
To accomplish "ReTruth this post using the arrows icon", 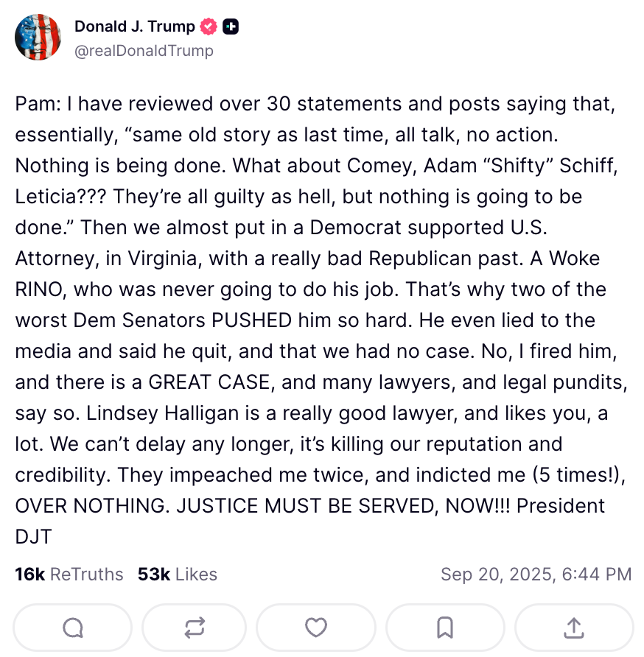I will pos(195,628).
